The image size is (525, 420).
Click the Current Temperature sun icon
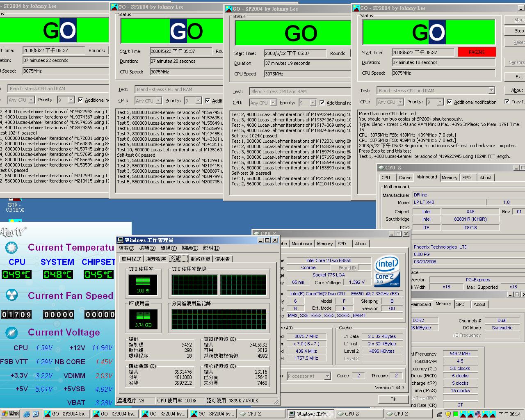[x=11, y=247]
